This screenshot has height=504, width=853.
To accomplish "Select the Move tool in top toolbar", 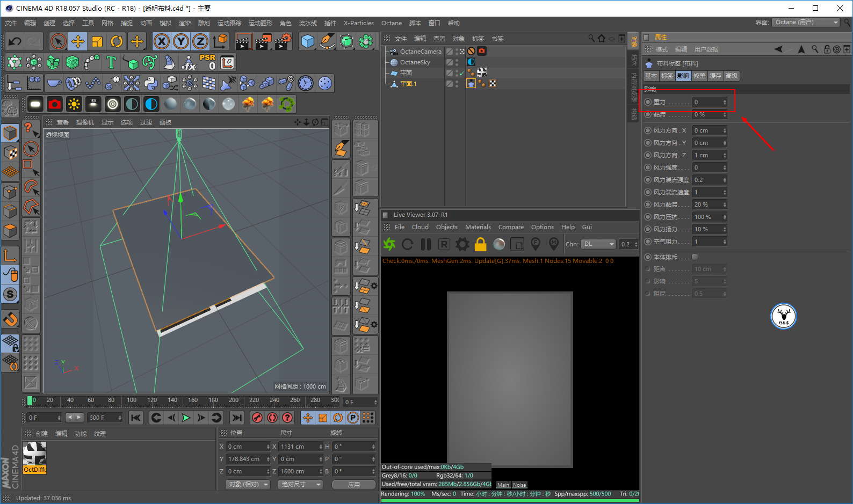I will [x=77, y=41].
